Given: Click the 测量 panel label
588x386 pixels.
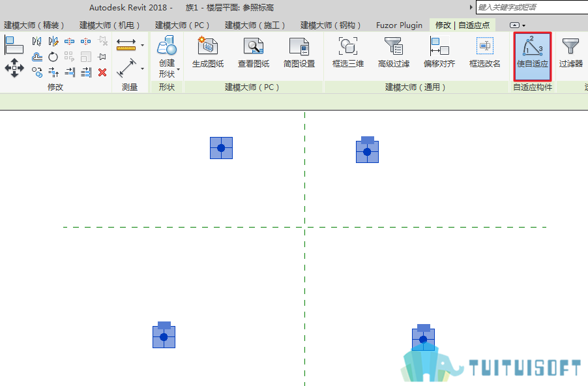Looking at the screenshot, I should 130,87.
